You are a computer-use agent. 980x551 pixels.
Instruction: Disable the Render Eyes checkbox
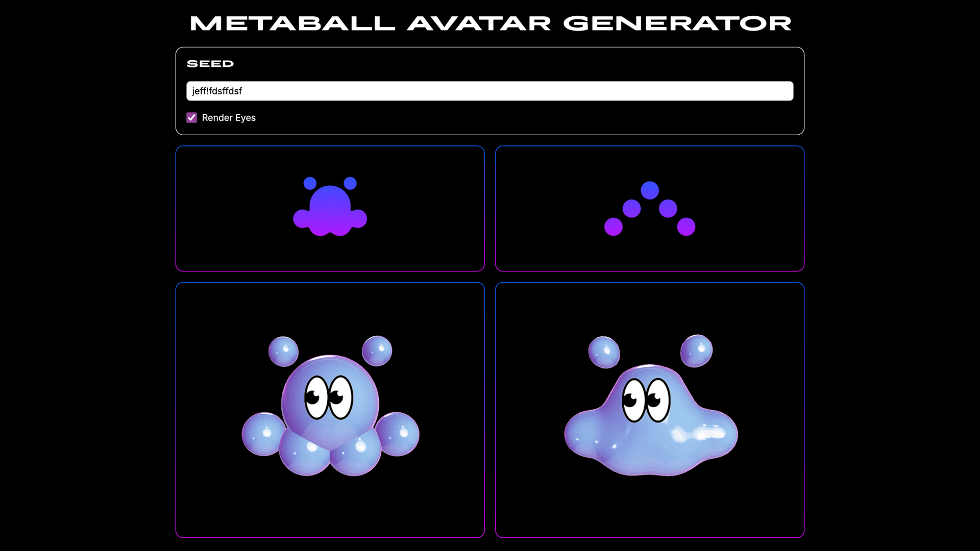click(191, 117)
